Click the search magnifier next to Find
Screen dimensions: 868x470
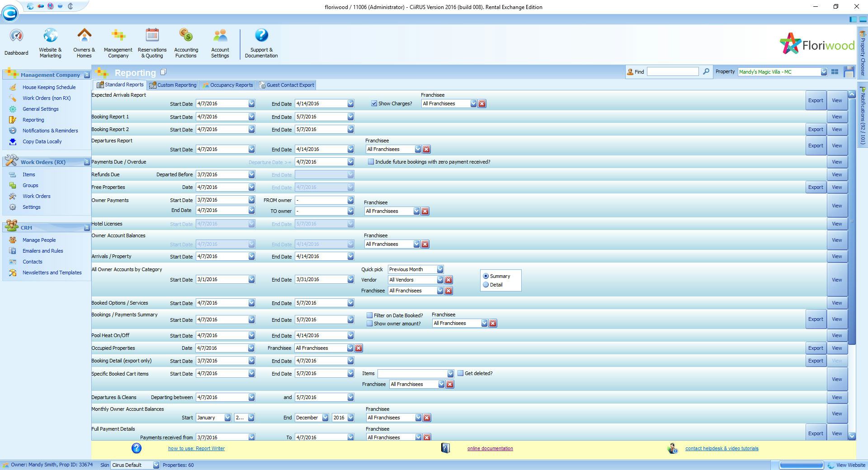pos(706,72)
